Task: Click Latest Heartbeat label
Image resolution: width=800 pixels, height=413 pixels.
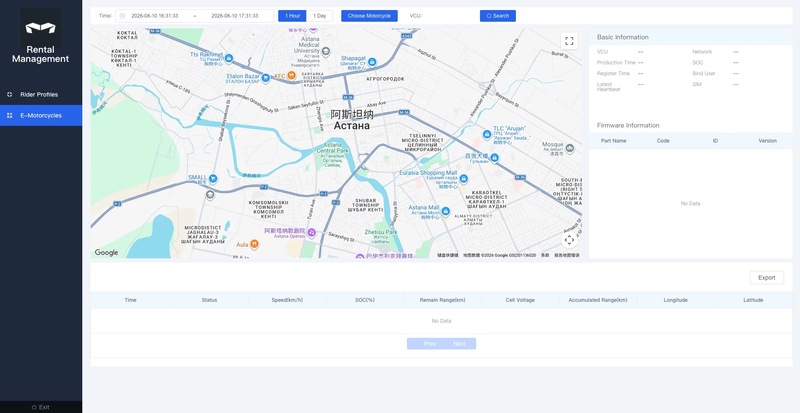Action: 609,87
